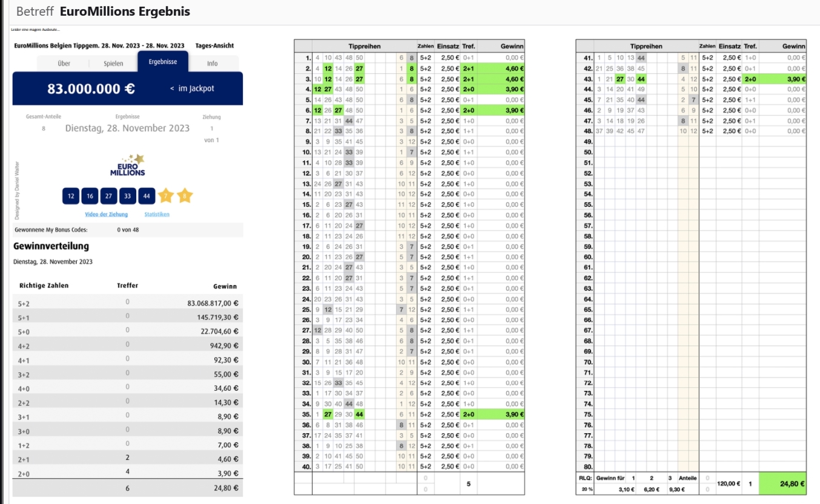Image resolution: width=820 pixels, height=504 pixels.
Task: Open the Über tab
Action: tap(64, 64)
